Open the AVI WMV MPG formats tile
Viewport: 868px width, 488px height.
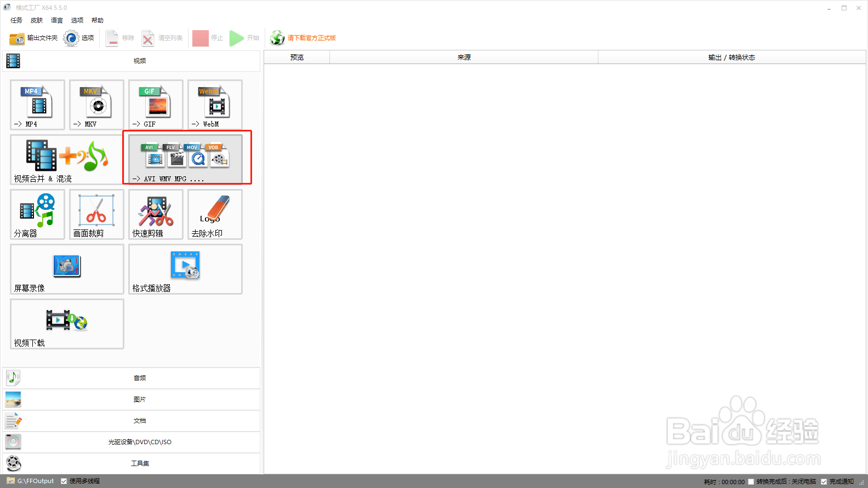coord(185,159)
